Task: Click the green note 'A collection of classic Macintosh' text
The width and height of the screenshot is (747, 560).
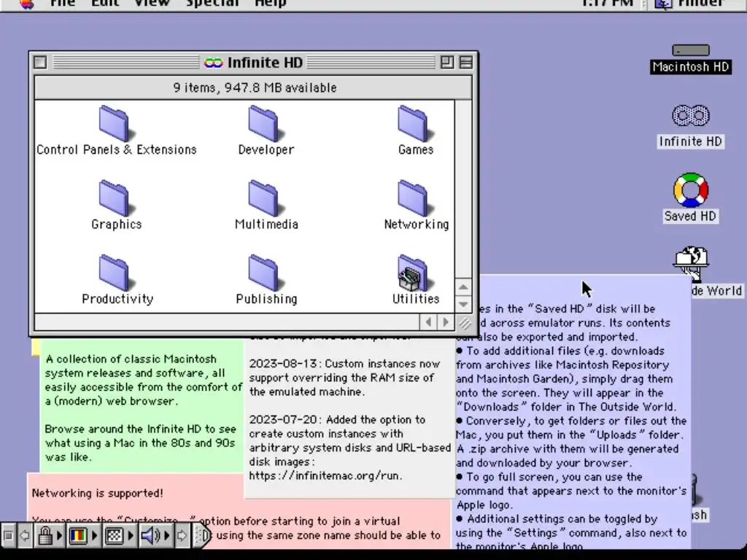Action: [144, 380]
